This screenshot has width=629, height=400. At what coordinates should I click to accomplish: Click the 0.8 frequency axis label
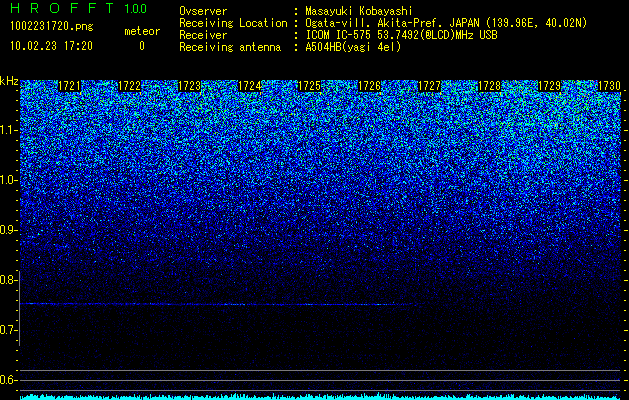pyautogui.click(x=8, y=280)
